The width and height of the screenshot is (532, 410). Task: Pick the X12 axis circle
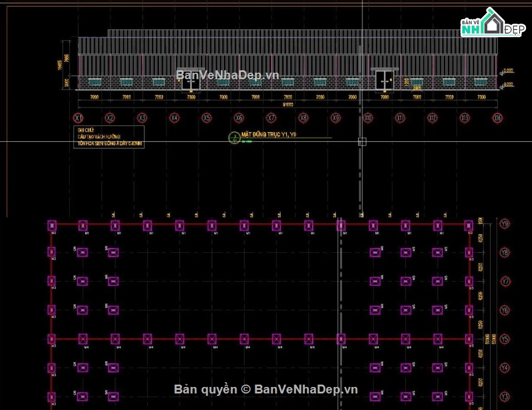[432, 118]
